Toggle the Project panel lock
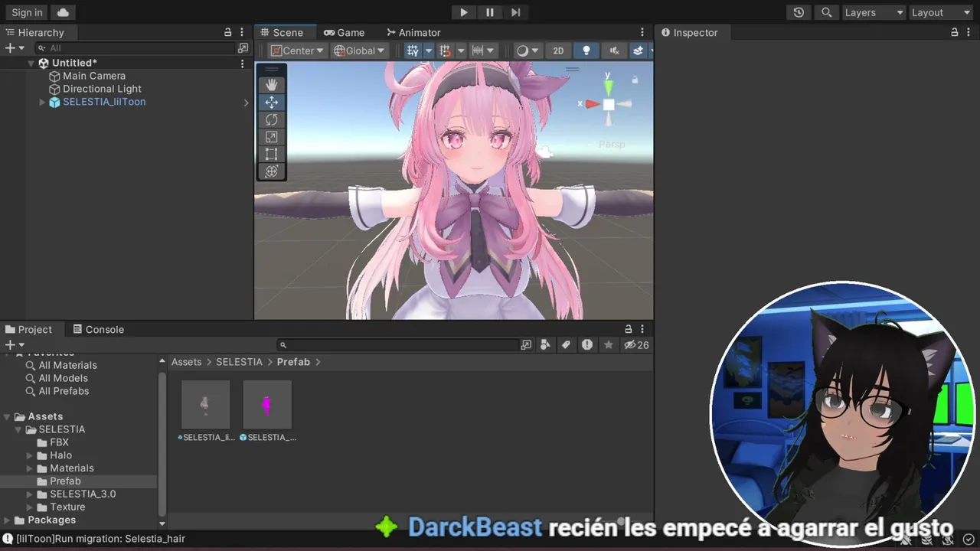980x551 pixels. click(629, 329)
